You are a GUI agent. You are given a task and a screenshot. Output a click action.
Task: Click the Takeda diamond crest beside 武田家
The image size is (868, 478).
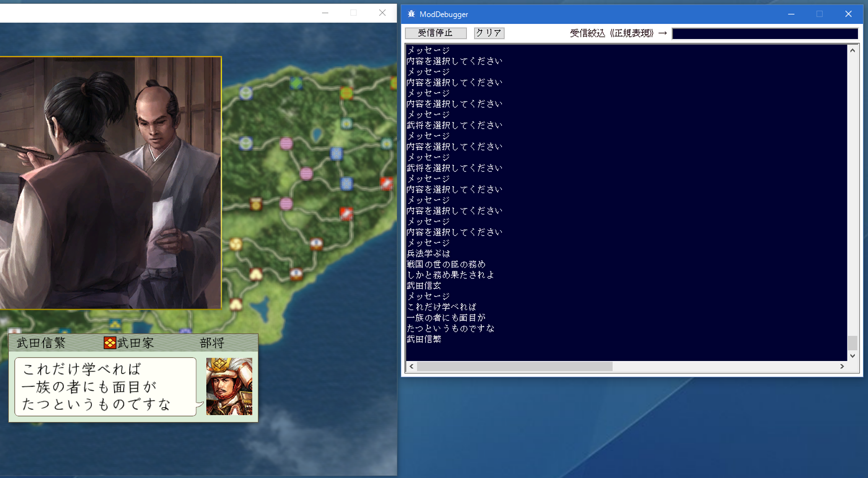(x=109, y=343)
